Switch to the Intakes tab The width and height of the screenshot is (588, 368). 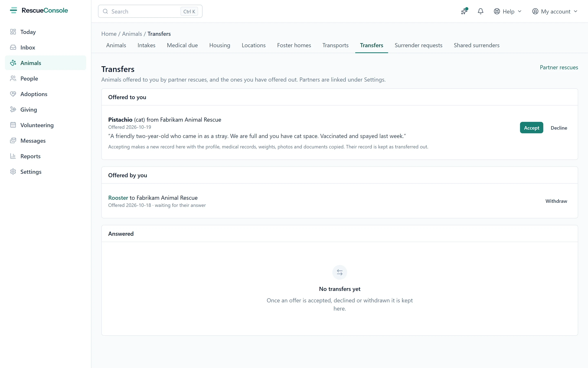147,45
